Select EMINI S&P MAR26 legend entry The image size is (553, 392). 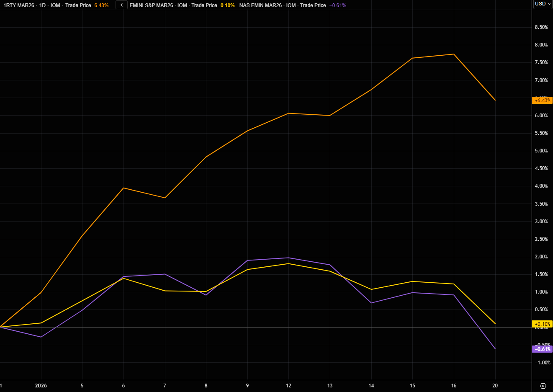[x=151, y=5]
